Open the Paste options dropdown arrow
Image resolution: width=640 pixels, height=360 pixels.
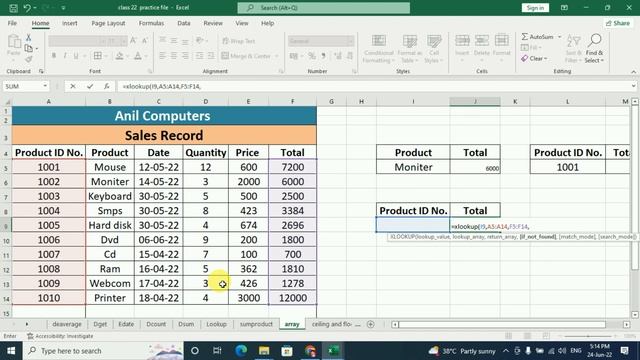[14, 60]
